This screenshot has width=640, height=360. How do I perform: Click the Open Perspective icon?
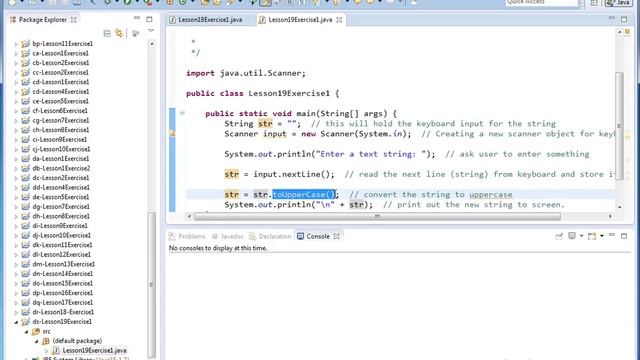pyautogui.click(x=594, y=3)
